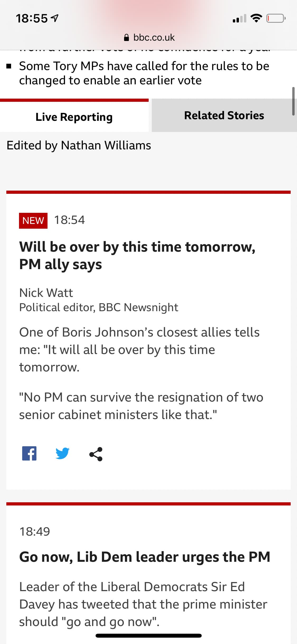Screen dimensions: 297x644
Task: Tap the red NEW badge
Action: [33, 220]
